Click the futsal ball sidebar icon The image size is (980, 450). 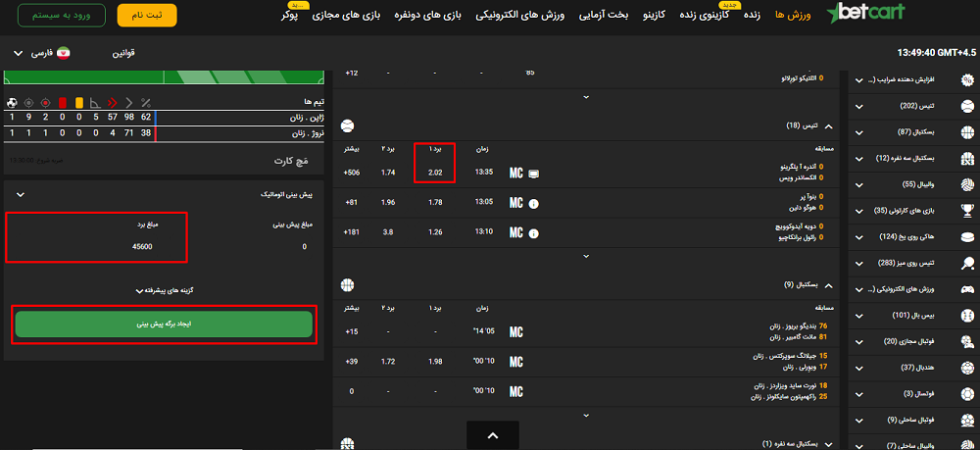967,394
